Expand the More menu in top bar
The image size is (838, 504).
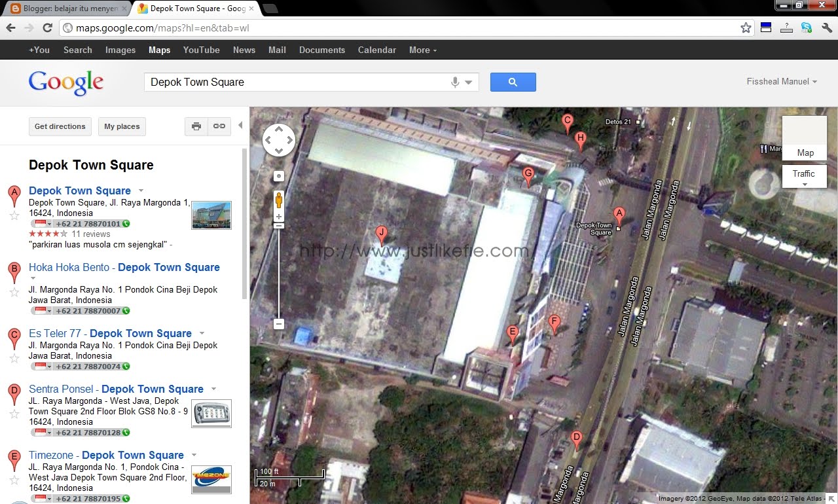423,50
